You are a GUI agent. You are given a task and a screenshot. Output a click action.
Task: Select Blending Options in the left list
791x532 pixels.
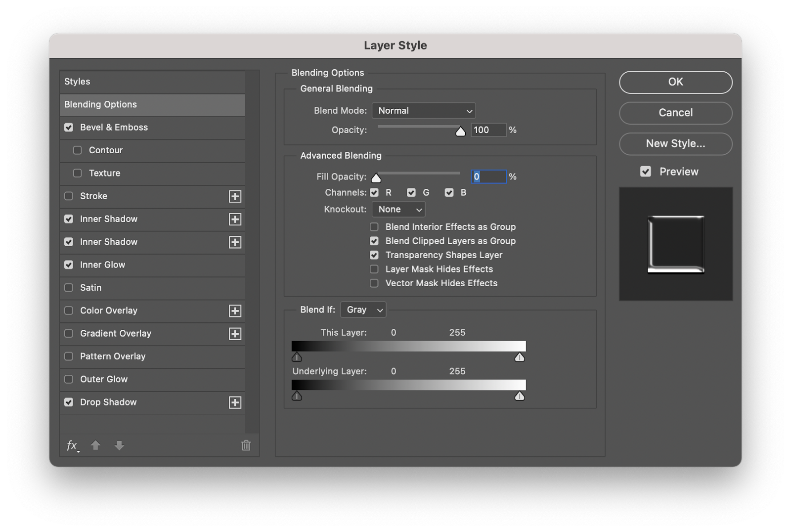pos(152,105)
